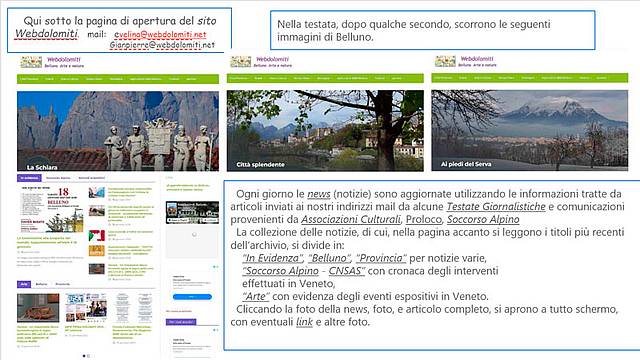
Task: Click the quoted "Provincia" text in description
Action: pyautogui.click(x=381, y=258)
